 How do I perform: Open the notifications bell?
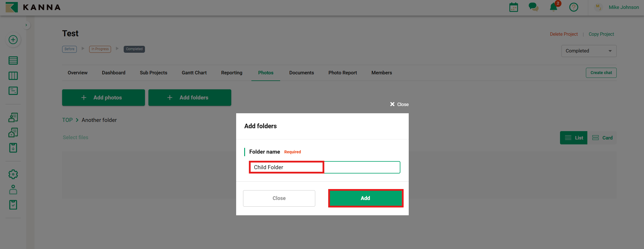click(553, 7)
